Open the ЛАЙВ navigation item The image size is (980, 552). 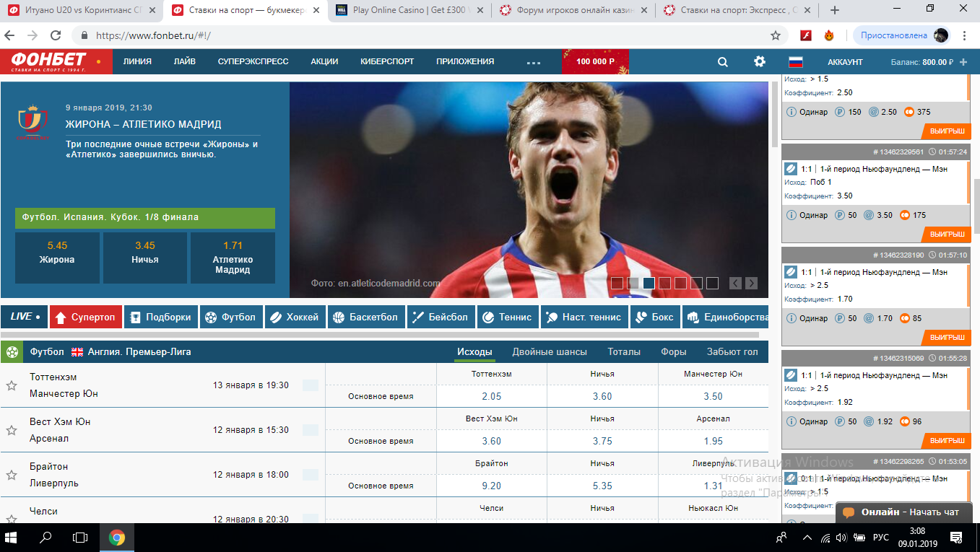coord(185,62)
